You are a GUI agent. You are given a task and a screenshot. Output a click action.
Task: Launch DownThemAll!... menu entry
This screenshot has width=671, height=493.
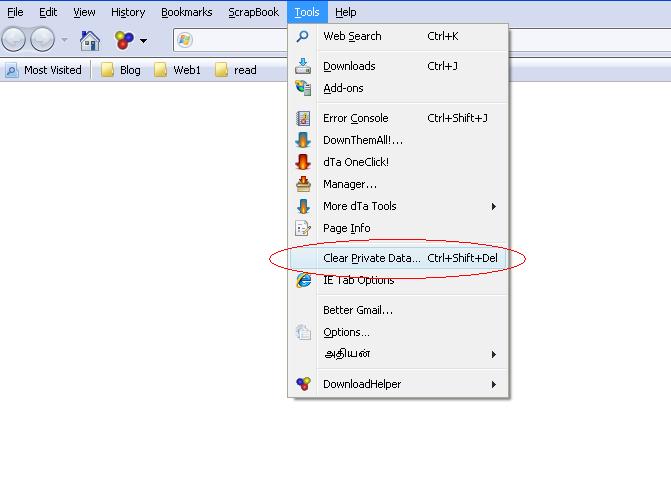point(398,140)
